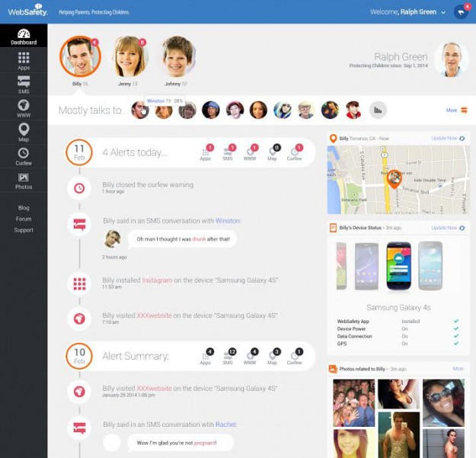This screenshot has height=458, width=476.
Task: Open the SMS section in sidebar
Action: 24,85
